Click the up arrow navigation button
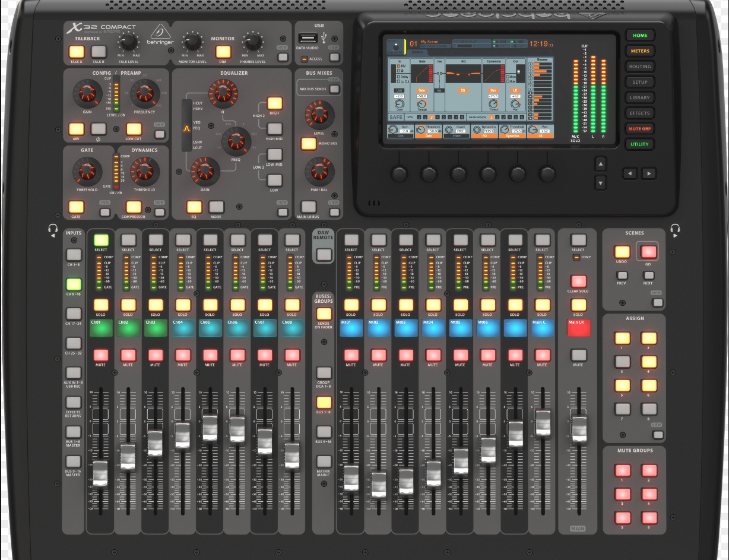 (601, 164)
